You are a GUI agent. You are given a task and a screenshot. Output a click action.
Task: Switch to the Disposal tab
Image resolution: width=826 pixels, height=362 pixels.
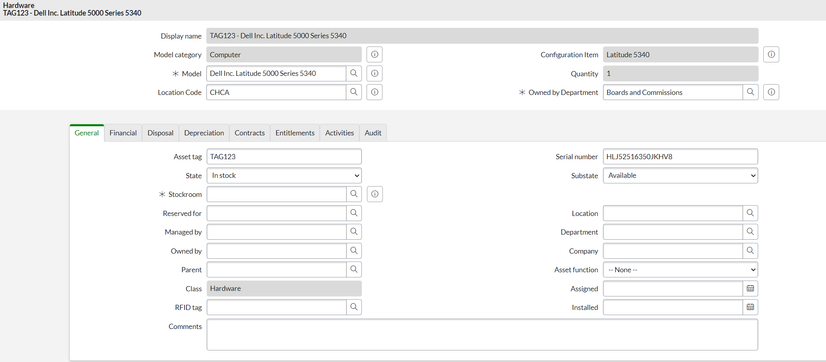pos(161,133)
